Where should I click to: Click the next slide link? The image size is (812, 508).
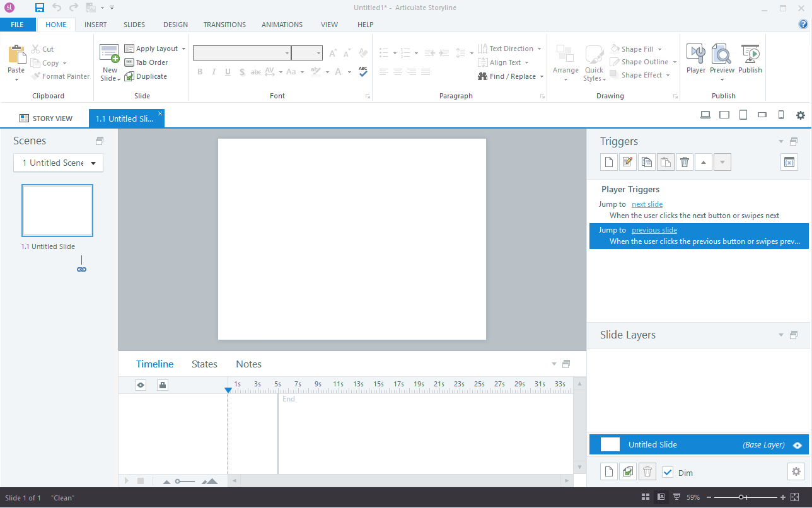point(647,204)
